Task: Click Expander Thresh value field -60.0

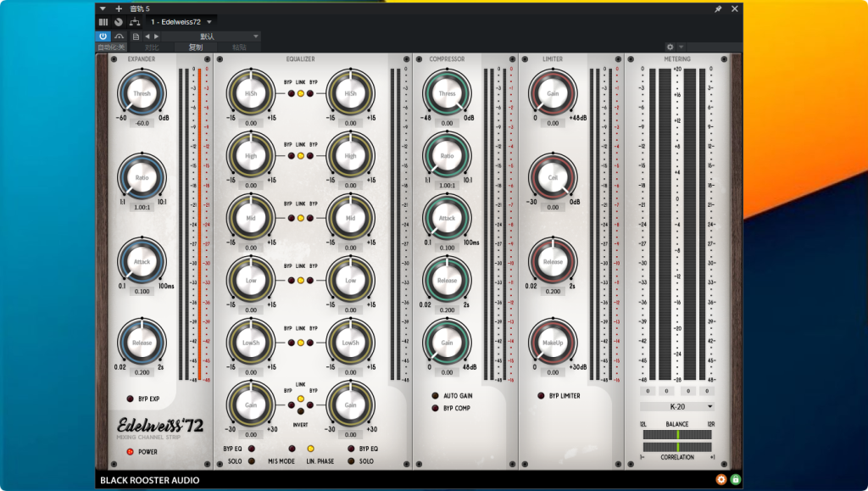Action: [142, 123]
